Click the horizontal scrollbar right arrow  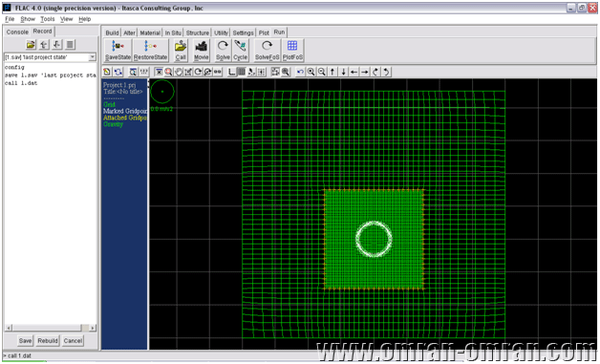coord(93,328)
